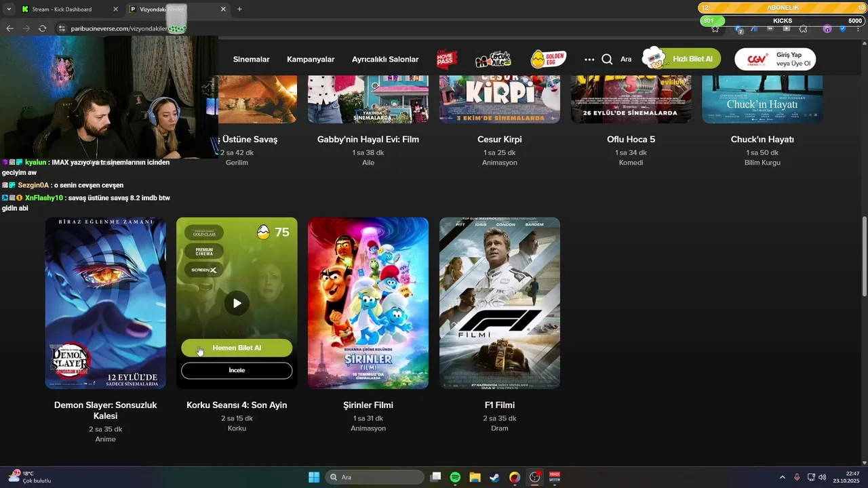Click the browser address bar URL
Viewport: 868px width, 488px height.
(118, 28)
